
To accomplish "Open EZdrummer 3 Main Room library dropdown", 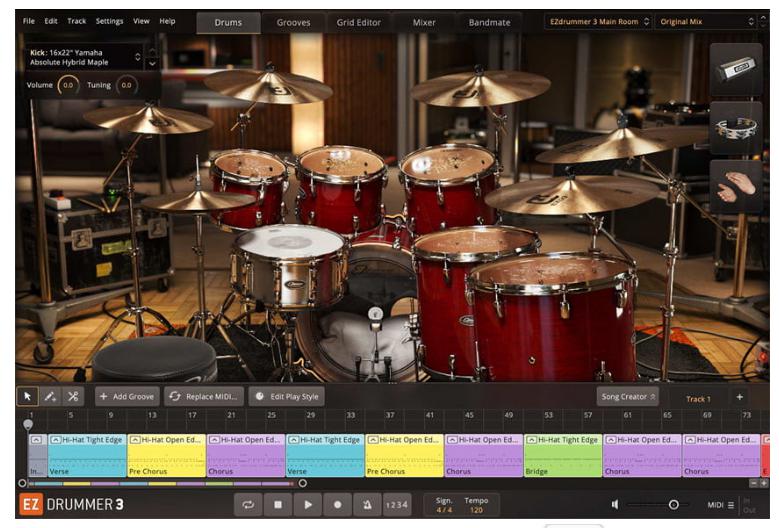I will [x=599, y=22].
